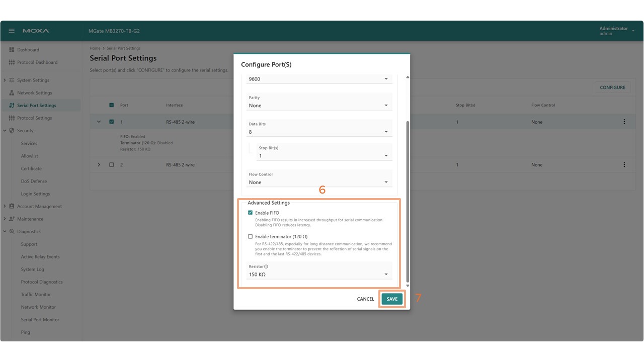
Task: Click the CANCEL button
Action: pyautogui.click(x=365, y=299)
